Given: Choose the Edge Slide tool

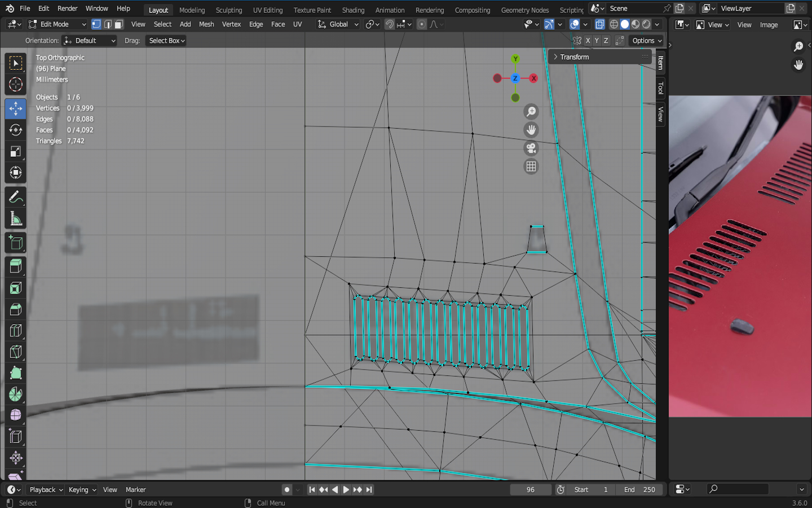Looking at the screenshot, I should pos(16,436).
